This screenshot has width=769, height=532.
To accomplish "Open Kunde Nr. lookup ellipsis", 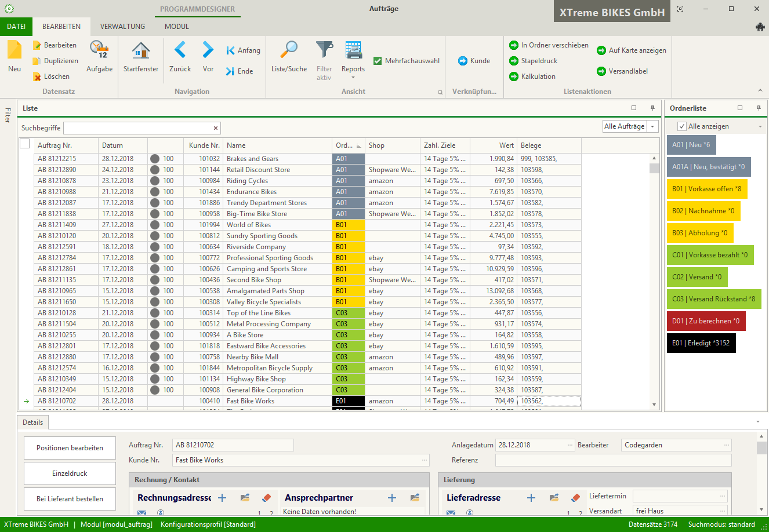I will (425, 460).
